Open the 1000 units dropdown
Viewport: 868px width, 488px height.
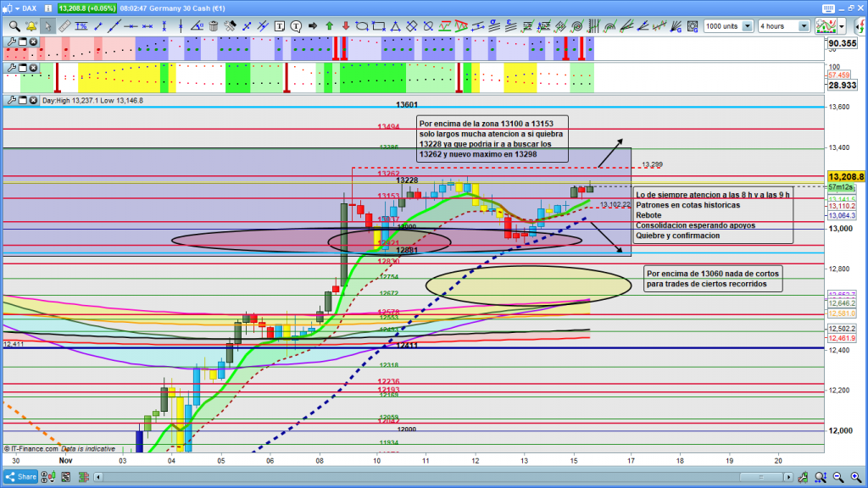pos(747,26)
